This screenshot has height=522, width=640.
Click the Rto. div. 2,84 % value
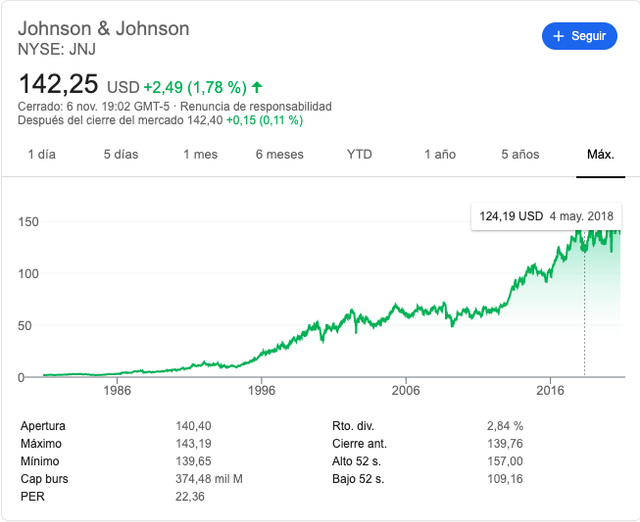point(505,426)
